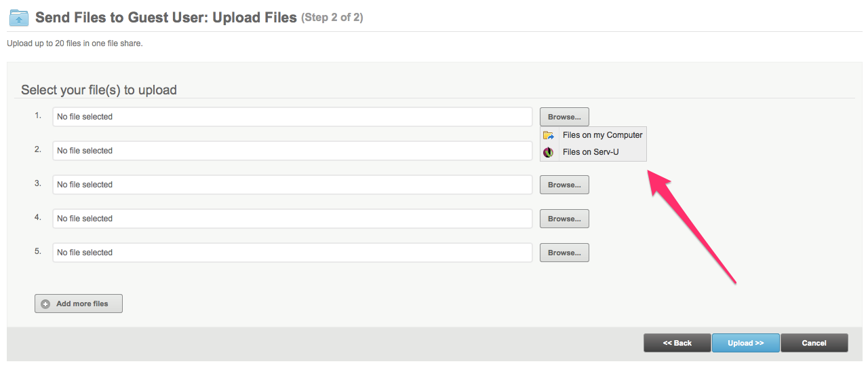Click the plus icon on Add more files
The image size is (868, 366).
tap(45, 304)
